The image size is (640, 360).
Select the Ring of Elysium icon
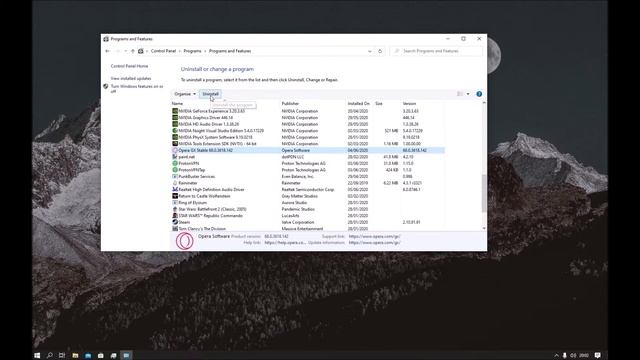(175, 202)
